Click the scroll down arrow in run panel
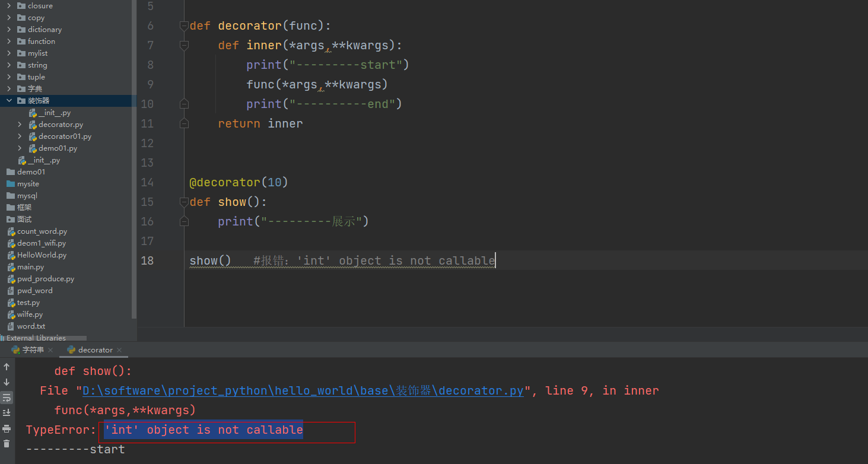 coord(7,382)
